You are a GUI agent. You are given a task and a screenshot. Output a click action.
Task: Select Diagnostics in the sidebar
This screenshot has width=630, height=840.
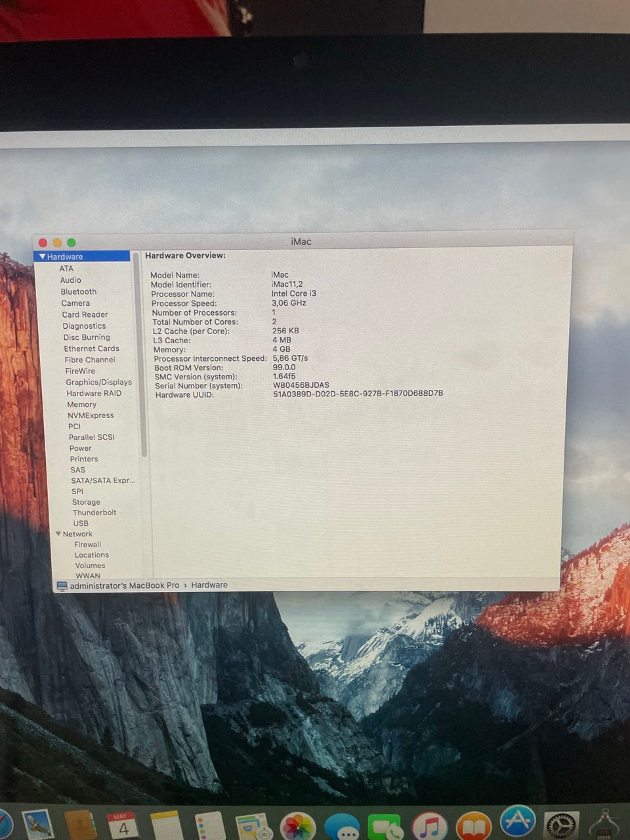tap(84, 326)
